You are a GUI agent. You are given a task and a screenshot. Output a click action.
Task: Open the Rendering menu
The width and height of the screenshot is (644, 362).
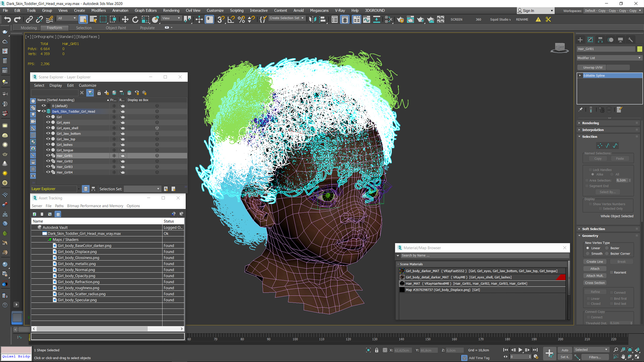pyautogui.click(x=171, y=10)
